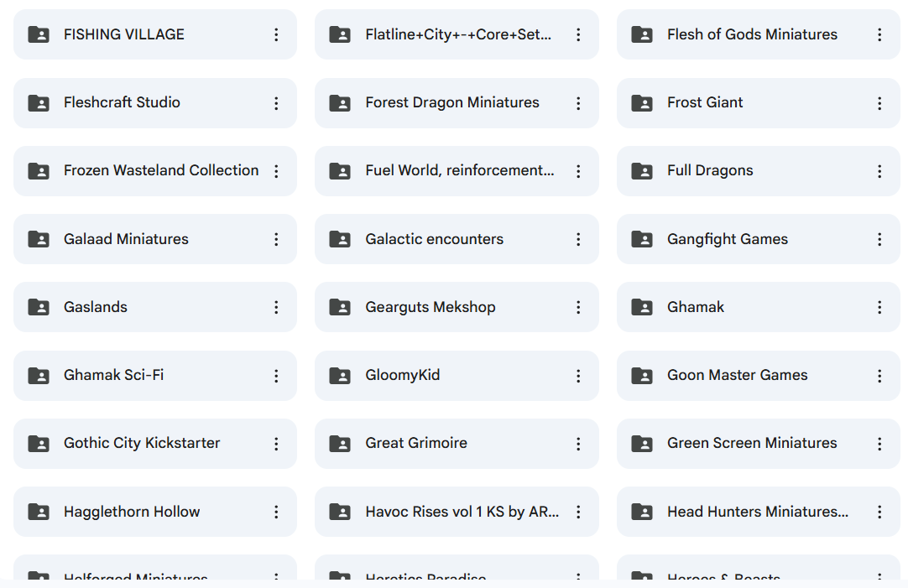Screen dimensions: 908x588
Task: Select the Forest Dragon Miniatures name
Action: 452,102
